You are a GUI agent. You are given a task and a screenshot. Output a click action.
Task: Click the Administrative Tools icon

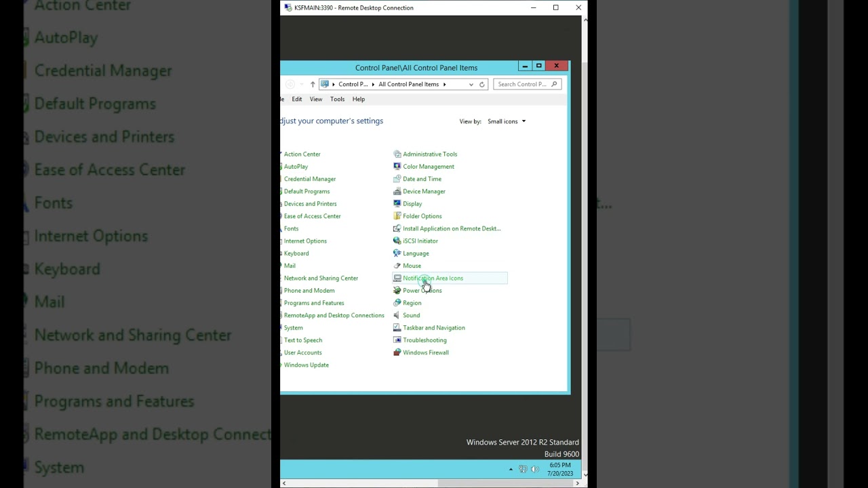tap(397, 154)
